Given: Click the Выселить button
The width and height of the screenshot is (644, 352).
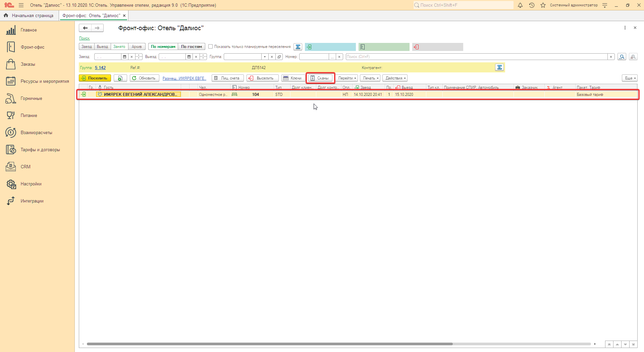Looking at the screenshot, I should coord(263,78).
